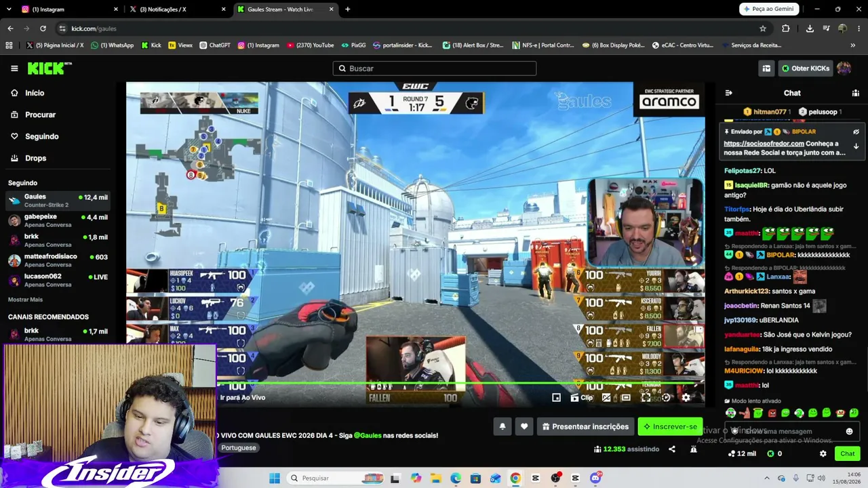This screenshot has width=868, height=488.
Task: Open Windows Start menu
Action: 275,479
